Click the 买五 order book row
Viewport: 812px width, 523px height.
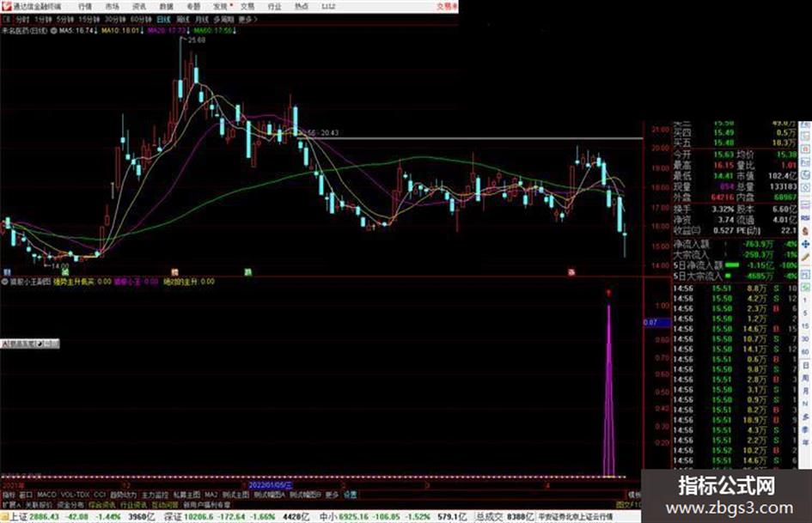(x=735, y=143)
